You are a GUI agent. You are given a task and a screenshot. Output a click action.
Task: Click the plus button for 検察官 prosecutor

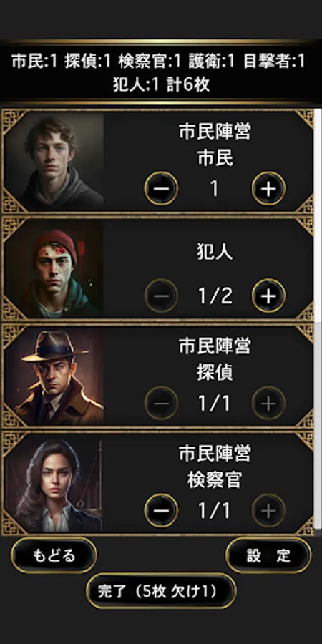coord(268,510)
